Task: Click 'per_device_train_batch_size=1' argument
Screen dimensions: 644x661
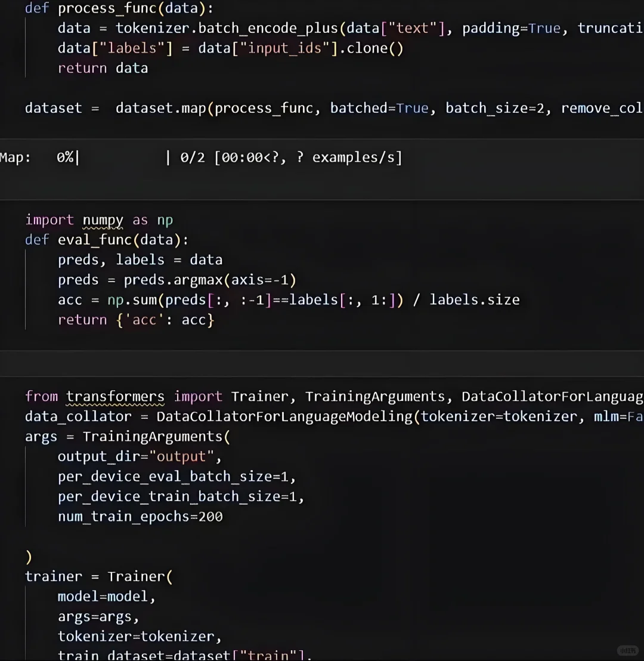Action: [x=178, y=496]
